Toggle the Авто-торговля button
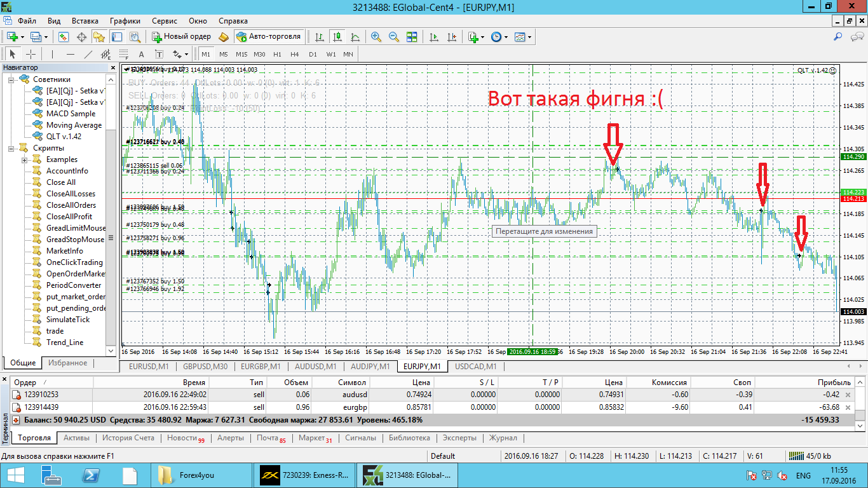Viewport: 868px width, 488px height. [x=268, y=37]
